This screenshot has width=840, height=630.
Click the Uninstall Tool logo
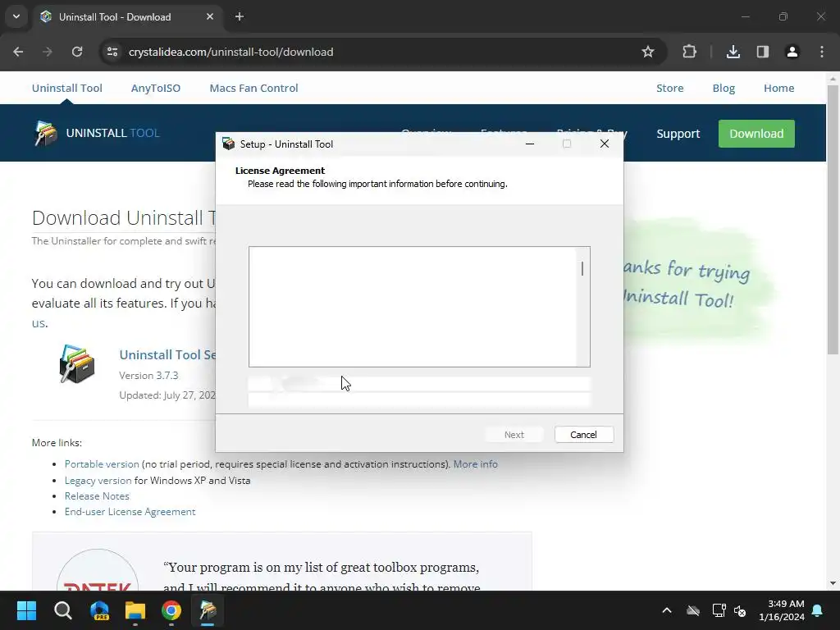97,133
